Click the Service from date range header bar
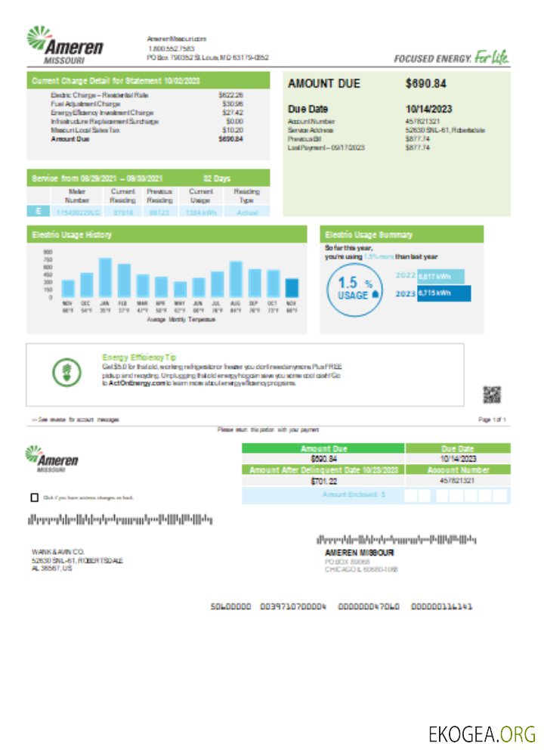This screenshot has height=756, width=544. click(x=148, y=178)
